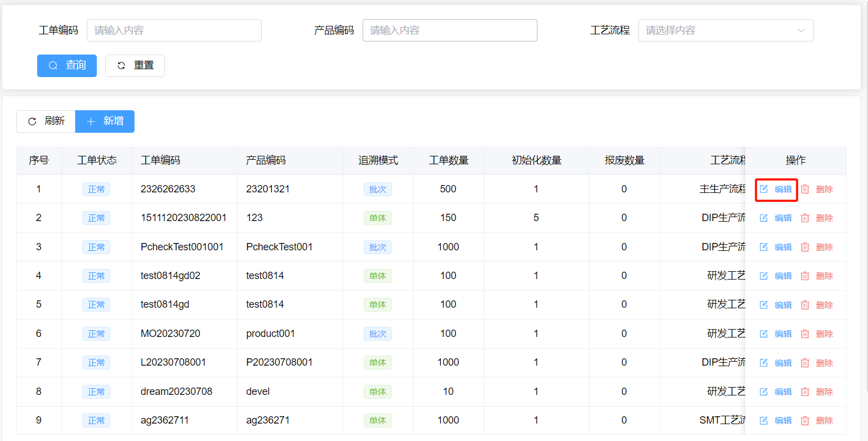Click the edit icon in row 3 PcheckTest001001
The height and width of the screenshot is (441, 868).
point(764,247)
